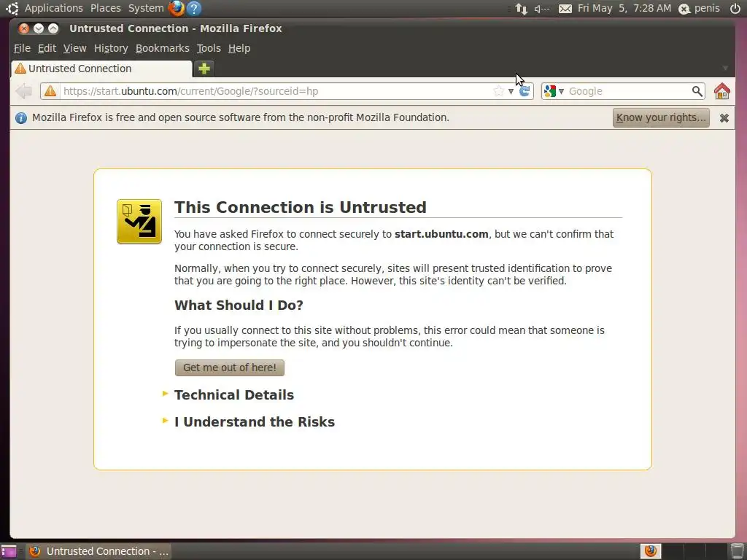Click the user status icon beside penis
The height and width of the screenshot is (560, 747).
point(684,9)
